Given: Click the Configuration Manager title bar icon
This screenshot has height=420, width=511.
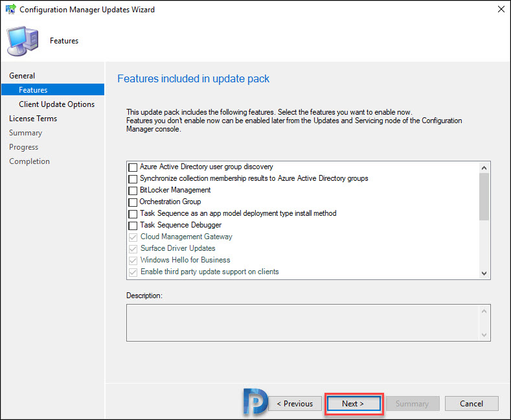Looking at the screenshot, I should tap(11, 9).
